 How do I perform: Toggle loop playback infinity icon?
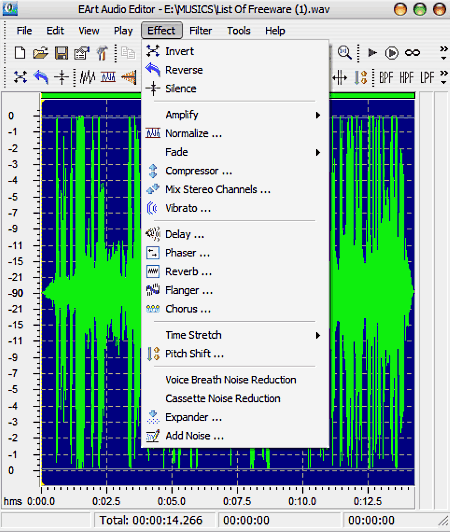click(412, 53)
